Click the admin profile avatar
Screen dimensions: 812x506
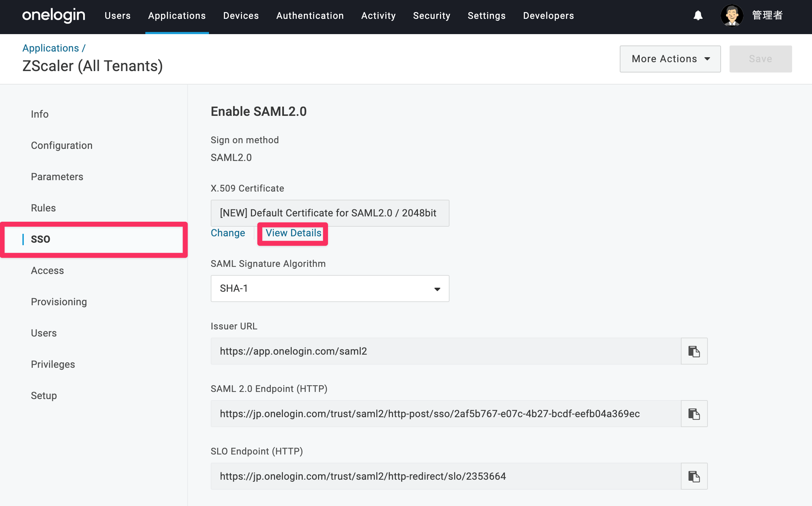click(x=732, y=16)
